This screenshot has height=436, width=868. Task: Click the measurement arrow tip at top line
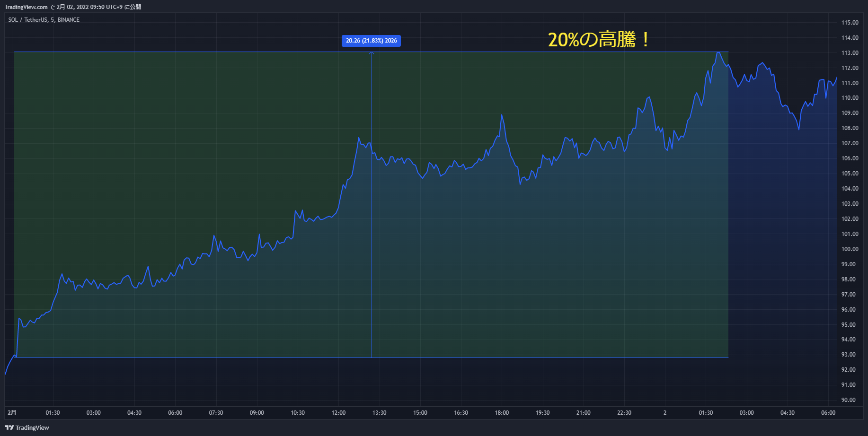(372, 53)
